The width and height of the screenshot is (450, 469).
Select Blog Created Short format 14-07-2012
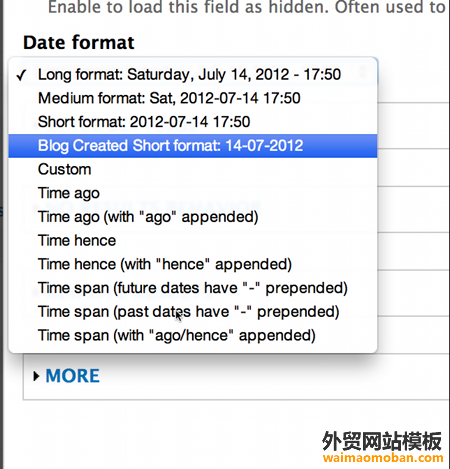(x=193, y=146)
